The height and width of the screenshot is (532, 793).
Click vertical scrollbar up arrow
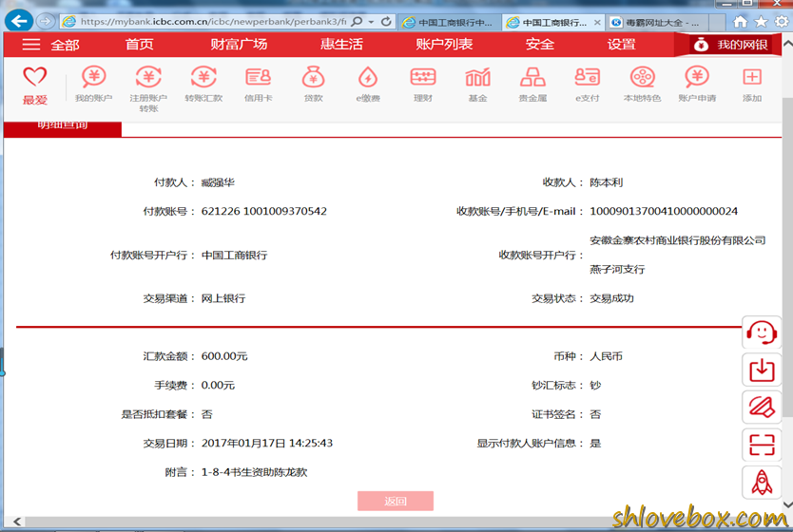pyautogui.click(x=787, y=44)
